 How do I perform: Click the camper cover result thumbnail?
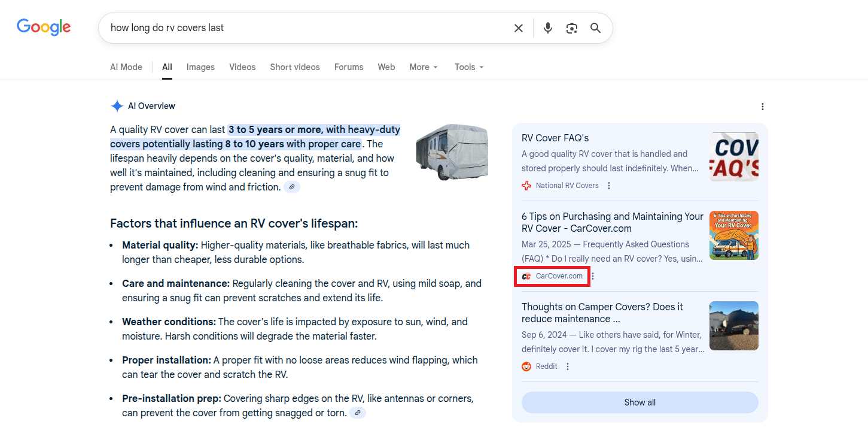[x=733, y=325]
